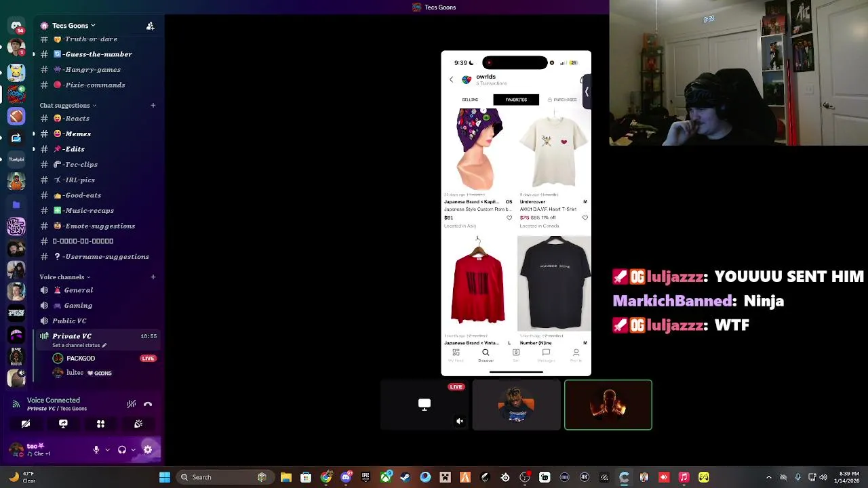Toggle noise suppression icon
Viewport: 868px width, 488px height.
click(x=132, y=404)
